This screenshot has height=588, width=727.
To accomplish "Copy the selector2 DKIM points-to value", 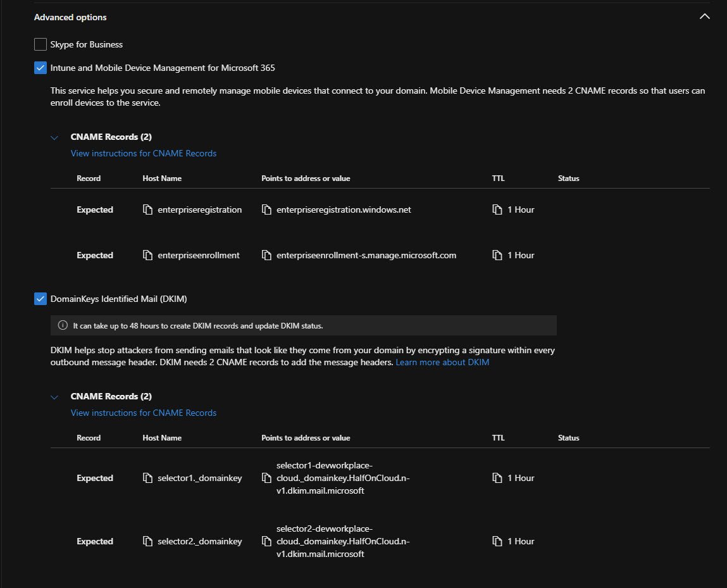I will point(266,542).
